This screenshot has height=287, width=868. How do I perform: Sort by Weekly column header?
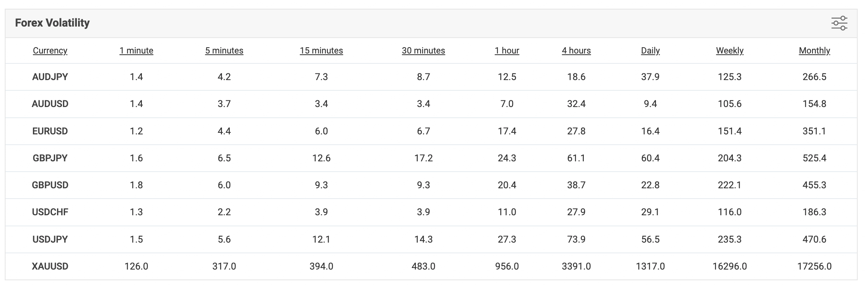[x=729, y=51]
